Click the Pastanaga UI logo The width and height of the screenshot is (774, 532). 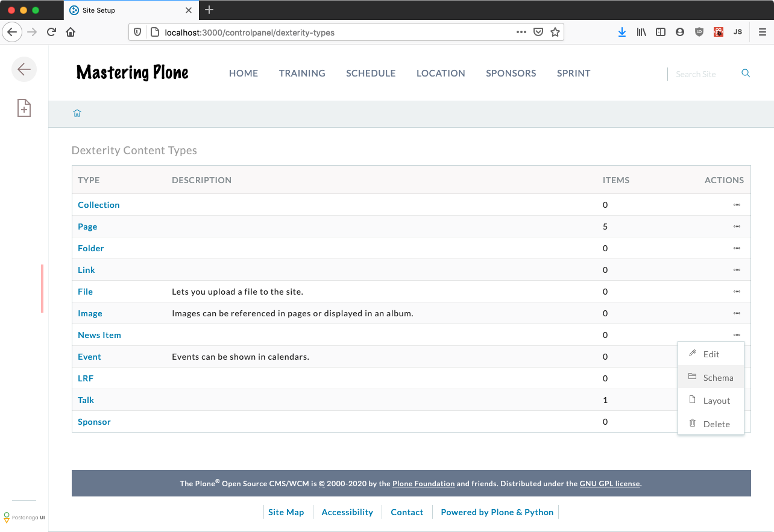coord(24,517)
